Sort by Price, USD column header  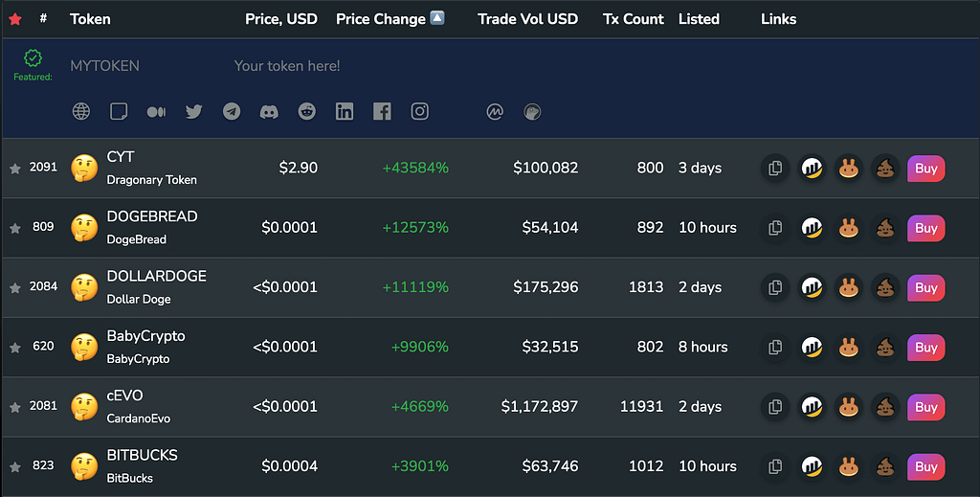coord(281,19)
